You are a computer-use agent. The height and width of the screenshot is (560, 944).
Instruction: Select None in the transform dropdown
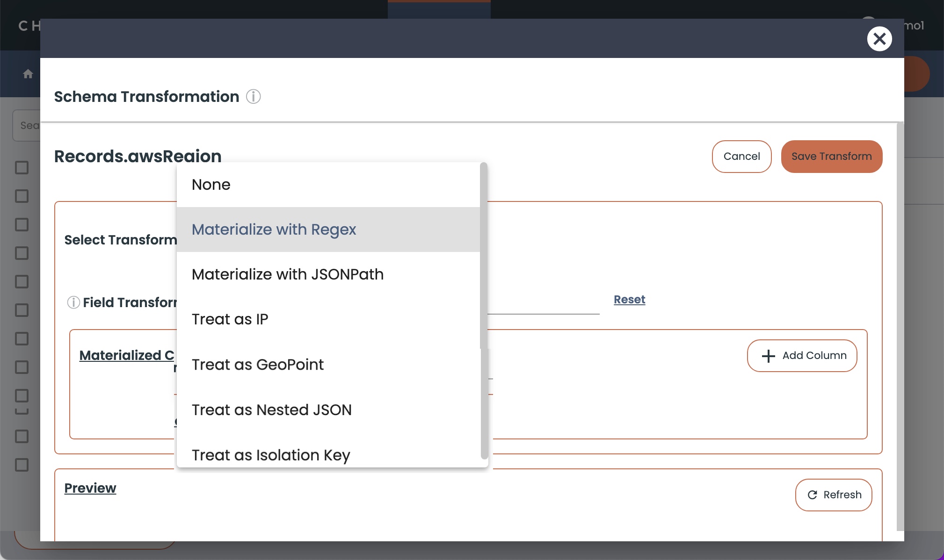coord(211,184)
